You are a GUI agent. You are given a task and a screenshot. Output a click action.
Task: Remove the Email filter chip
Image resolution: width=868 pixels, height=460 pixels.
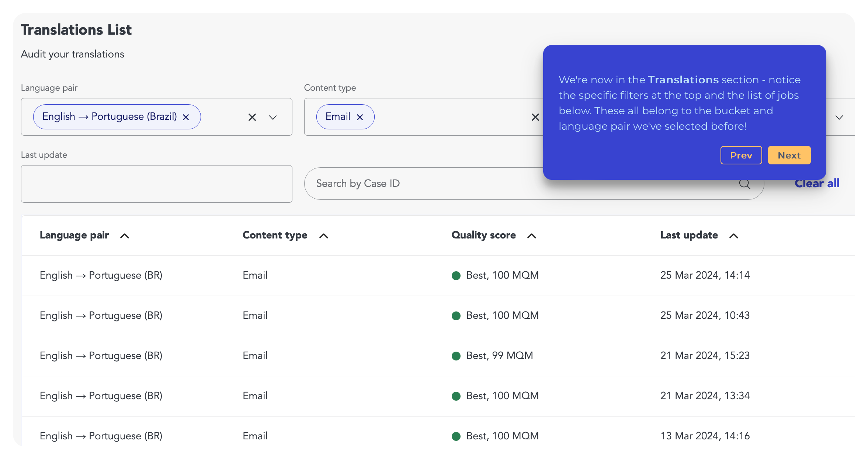click(x=360, y=117)
